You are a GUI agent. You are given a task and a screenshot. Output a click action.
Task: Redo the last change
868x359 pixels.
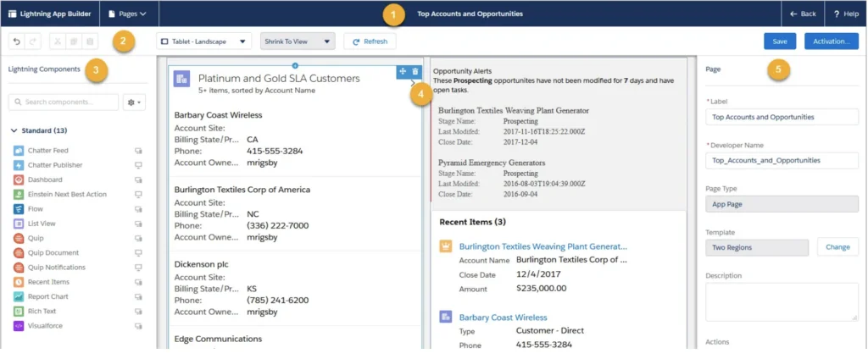pyautogui.click(x=31, y=41)
